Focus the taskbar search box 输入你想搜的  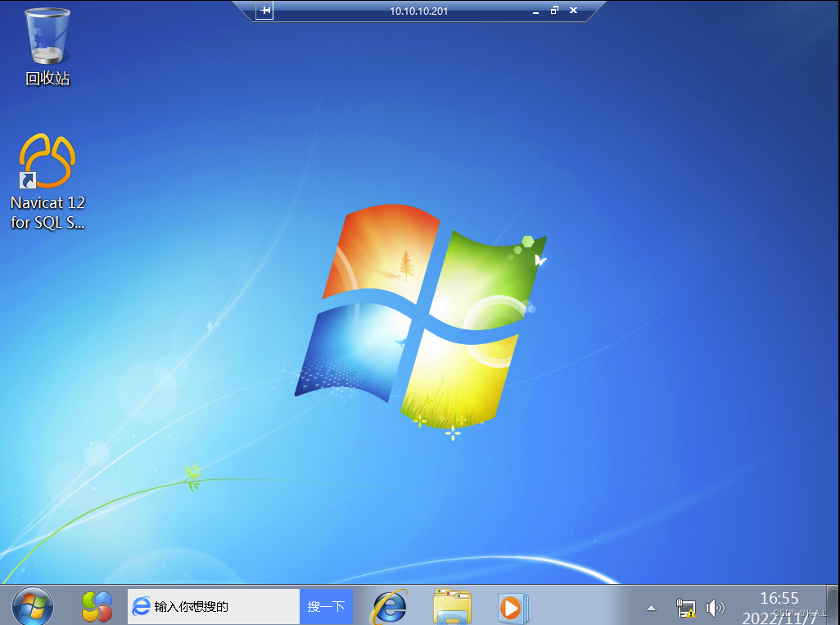pos(213,606)
